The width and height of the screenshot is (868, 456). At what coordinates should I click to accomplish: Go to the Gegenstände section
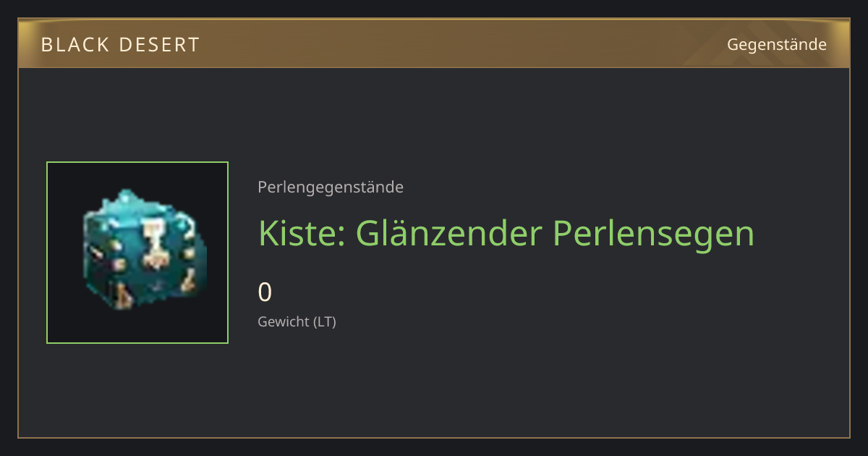pos(777,45)
